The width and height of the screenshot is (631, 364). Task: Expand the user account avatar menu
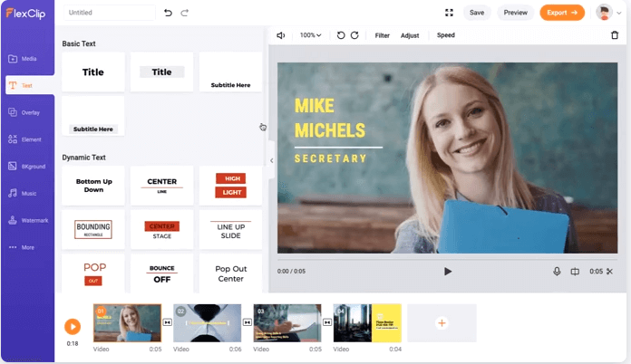coord(608,13)
